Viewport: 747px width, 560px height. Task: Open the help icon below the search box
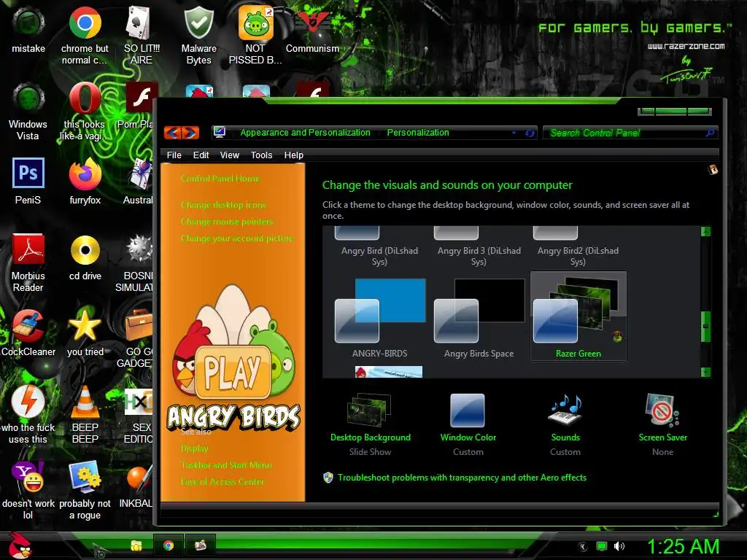[x=713, y=169]
